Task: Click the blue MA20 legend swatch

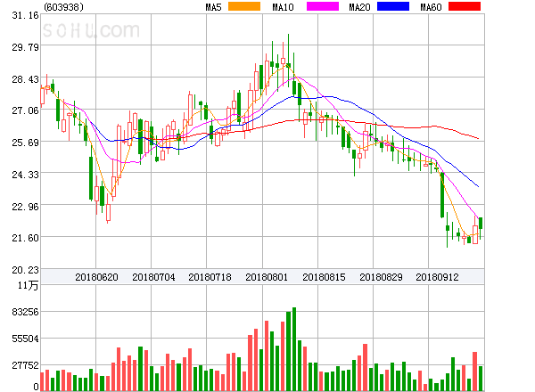Action: point(393,6)
